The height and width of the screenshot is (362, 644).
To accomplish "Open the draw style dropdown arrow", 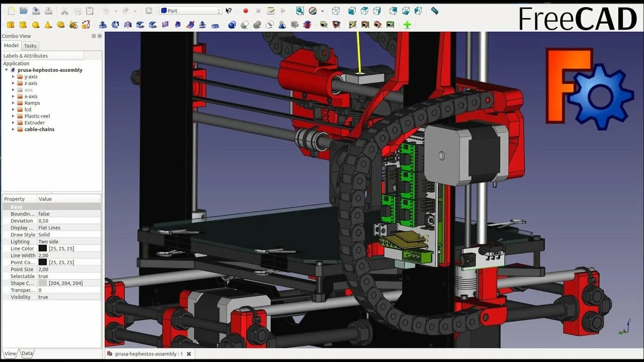I will click(x=323, y=11).
